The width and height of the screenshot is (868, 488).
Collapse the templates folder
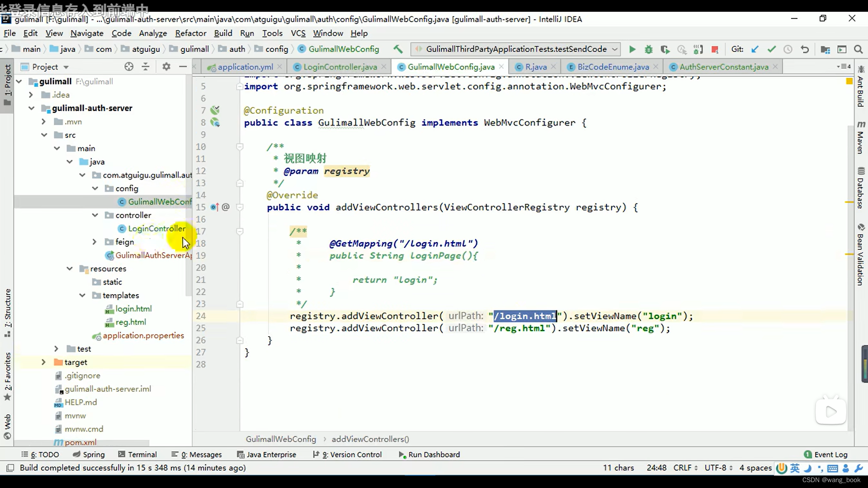(x=82, y=296)
